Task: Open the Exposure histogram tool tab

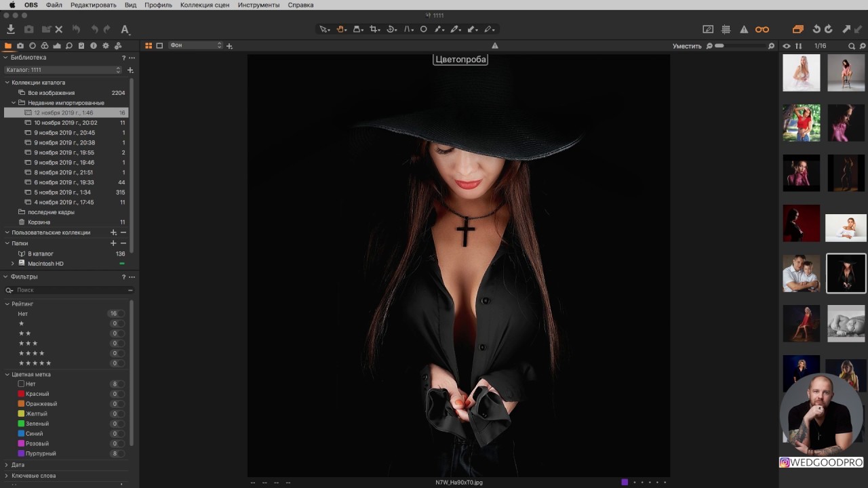Action: (57, 46)
